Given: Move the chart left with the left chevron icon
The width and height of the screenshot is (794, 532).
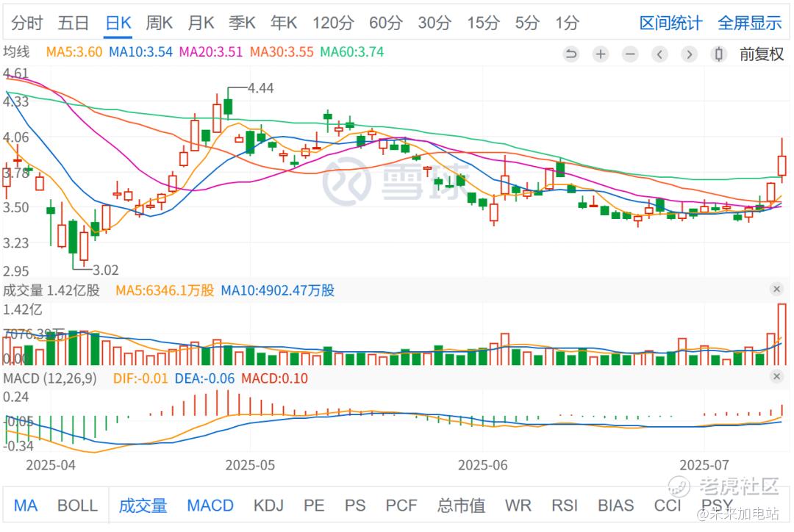Looking at the screenshot, I should click(659, 54).
